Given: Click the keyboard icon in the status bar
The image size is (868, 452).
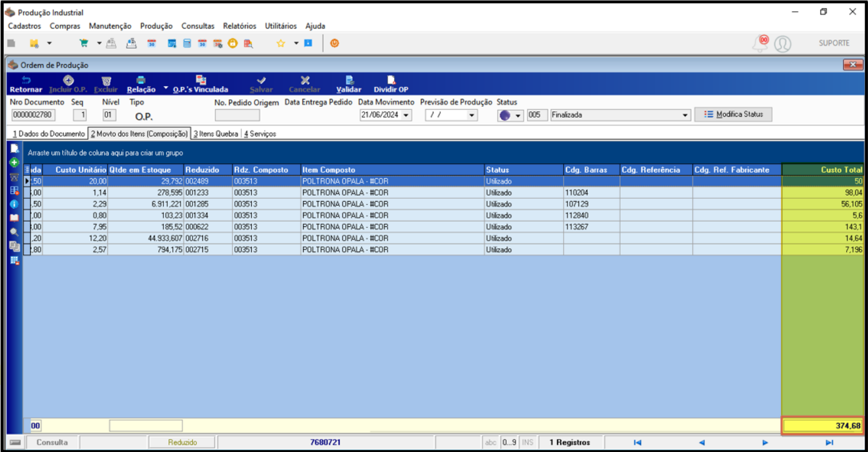Looking at the screenshot, I should click(x=16, y=443).
